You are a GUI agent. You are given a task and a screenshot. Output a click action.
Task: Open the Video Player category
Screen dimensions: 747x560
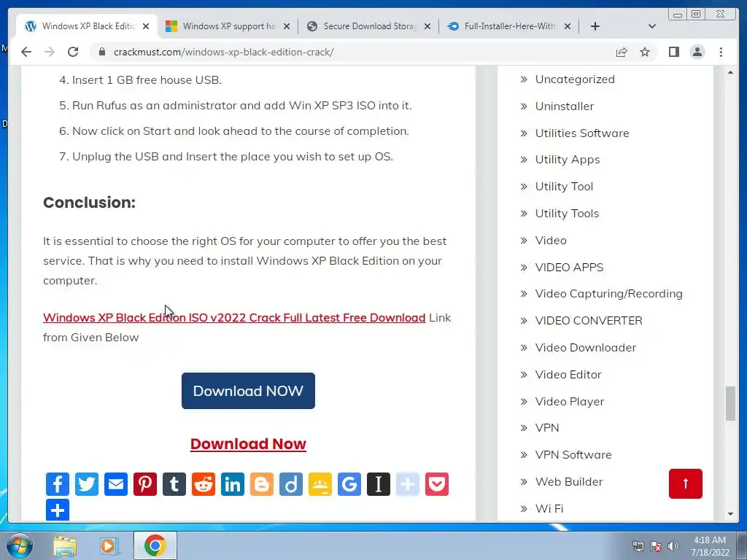click(x=569, y=402)
